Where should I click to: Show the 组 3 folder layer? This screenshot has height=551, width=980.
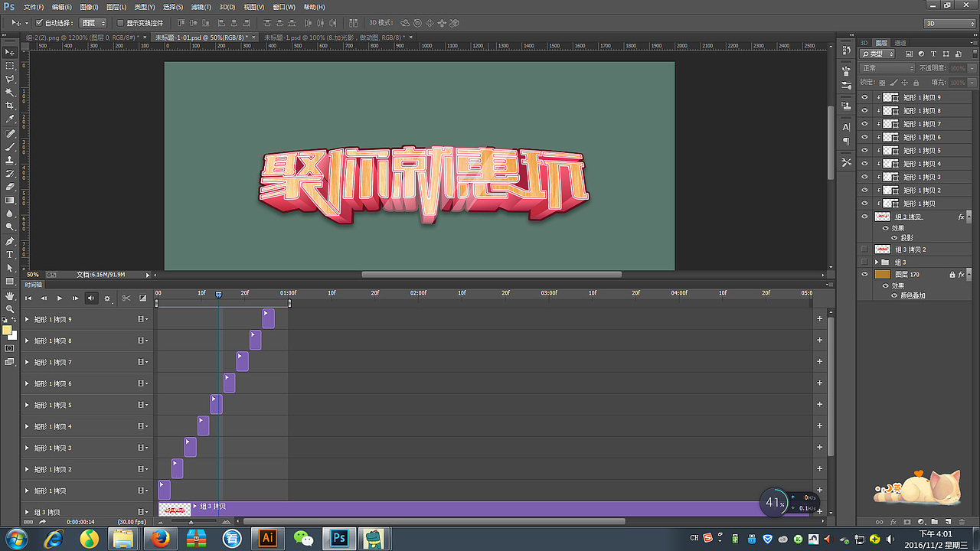coord(865,262)
